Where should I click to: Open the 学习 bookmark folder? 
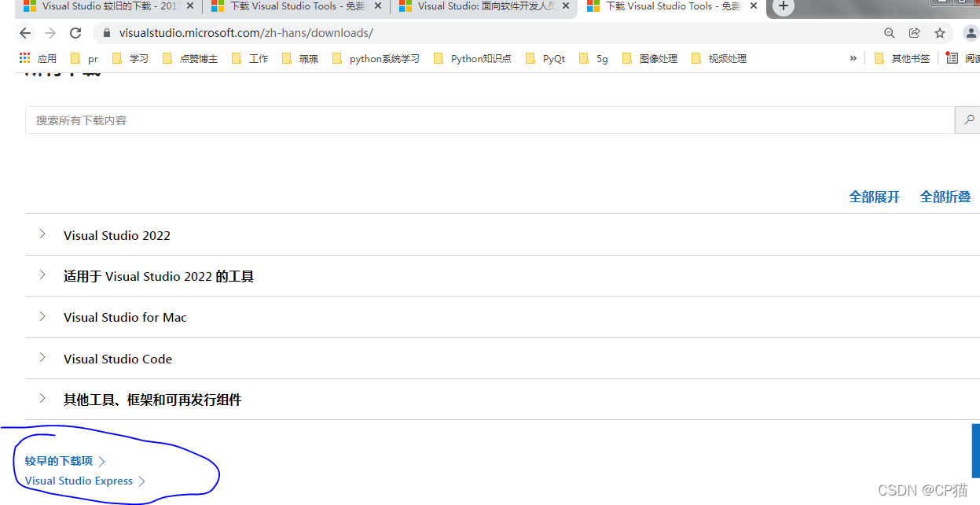point(130,58)
